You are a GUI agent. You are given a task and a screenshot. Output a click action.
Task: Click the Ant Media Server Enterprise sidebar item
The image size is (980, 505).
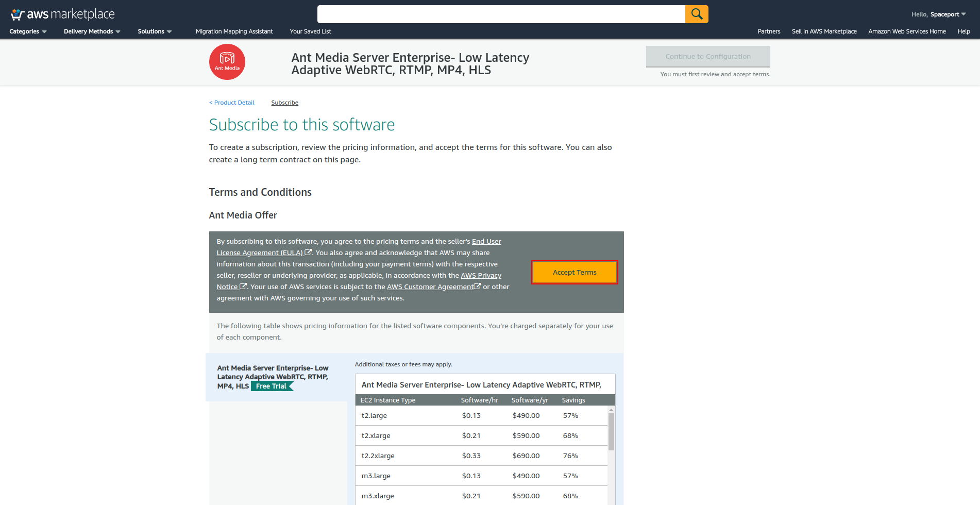[x=276, y=377]
